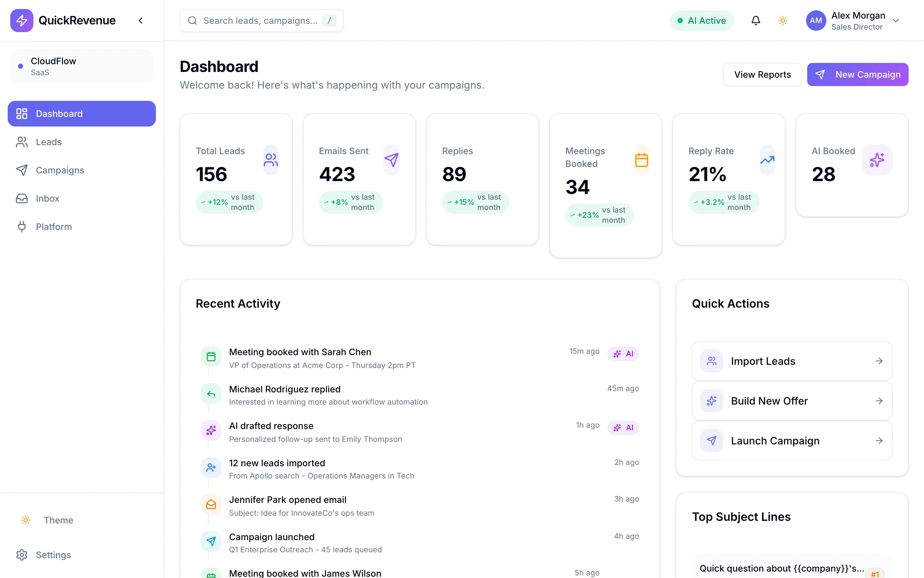Open the Michael Rodriguez replied activity
The height and width of the screenshot is (578, 924).
[x=420, y=395]
